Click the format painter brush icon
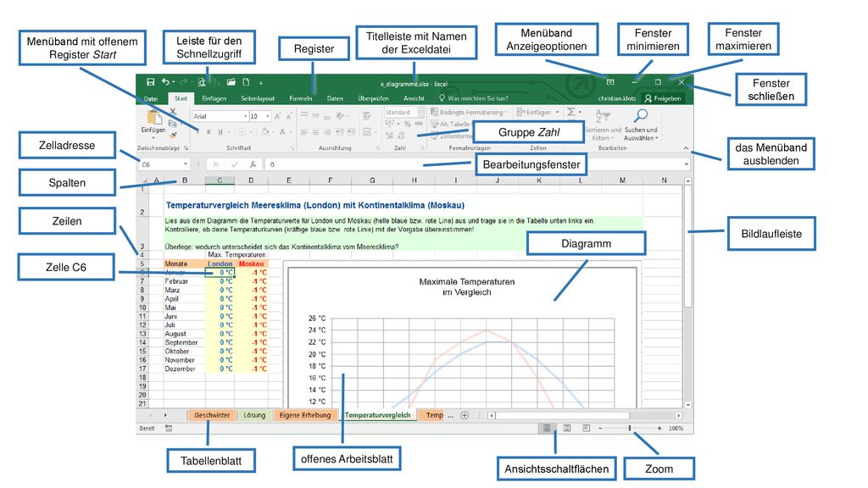The height and width of the screenshot is (488, 868). pyautogui.click(x=173, y=135)
